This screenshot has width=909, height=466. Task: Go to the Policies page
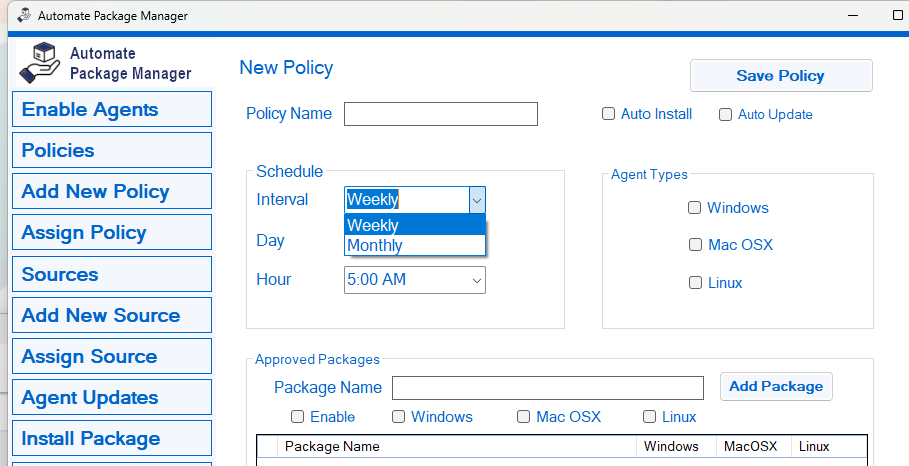click(x=111, y=151)
